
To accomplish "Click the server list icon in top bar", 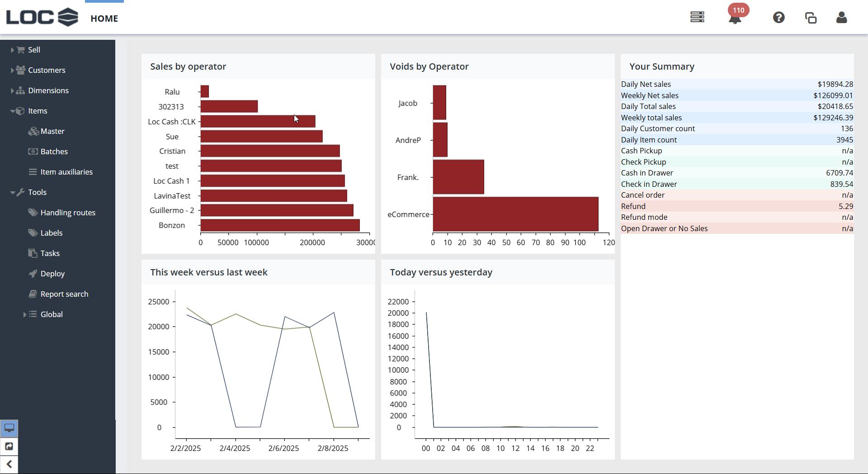I will (697, 17).
